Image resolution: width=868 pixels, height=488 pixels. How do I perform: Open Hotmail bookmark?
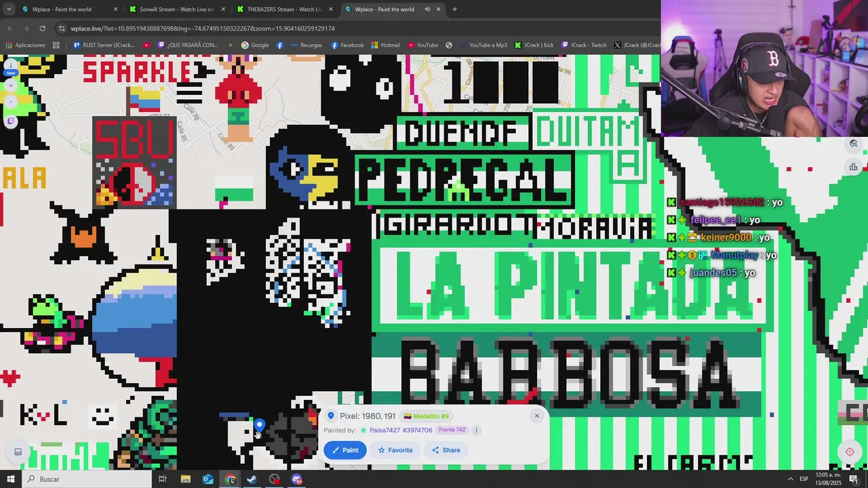tap(385, 45)
